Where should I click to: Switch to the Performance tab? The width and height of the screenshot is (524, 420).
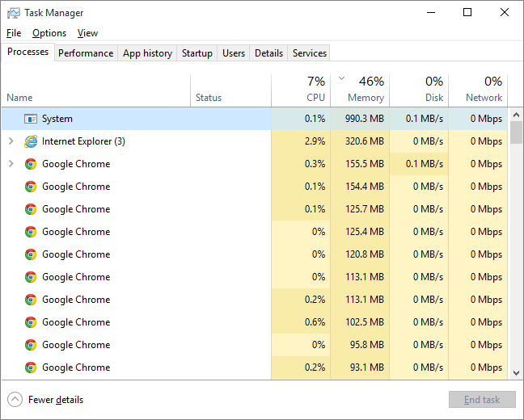tap(86, 53)
